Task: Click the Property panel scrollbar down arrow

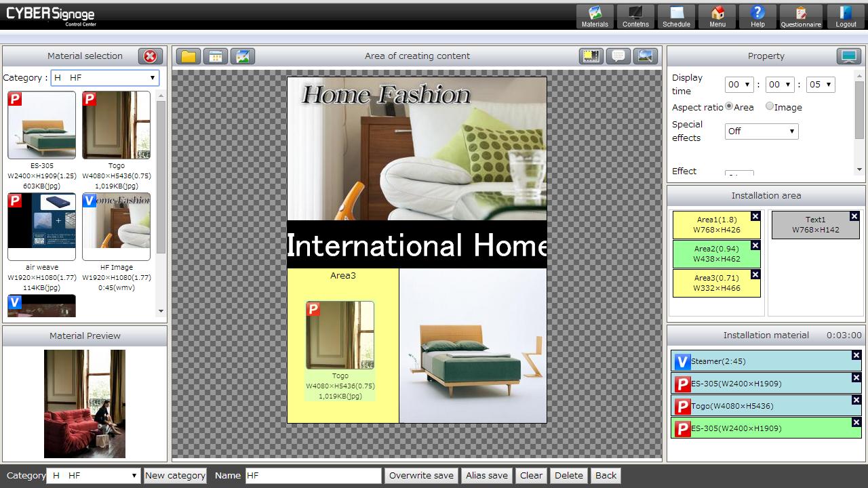Action: tap(860, 170)
